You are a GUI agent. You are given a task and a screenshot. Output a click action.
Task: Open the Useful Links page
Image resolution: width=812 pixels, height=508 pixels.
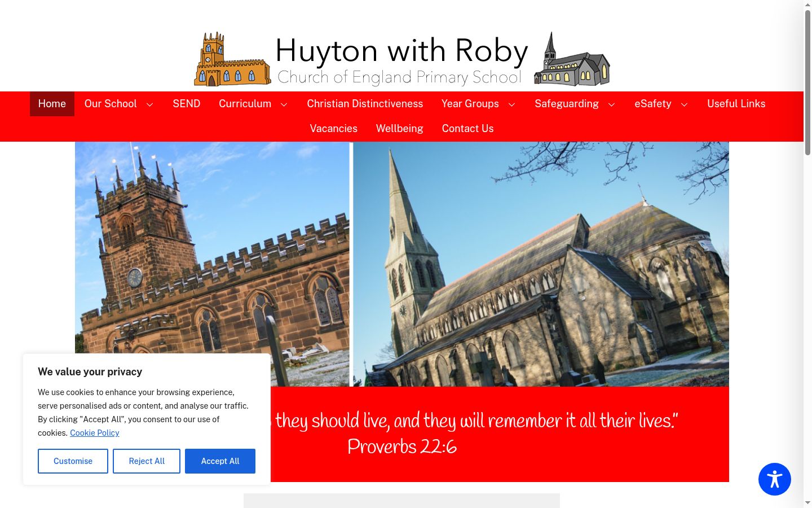(736, 104)
